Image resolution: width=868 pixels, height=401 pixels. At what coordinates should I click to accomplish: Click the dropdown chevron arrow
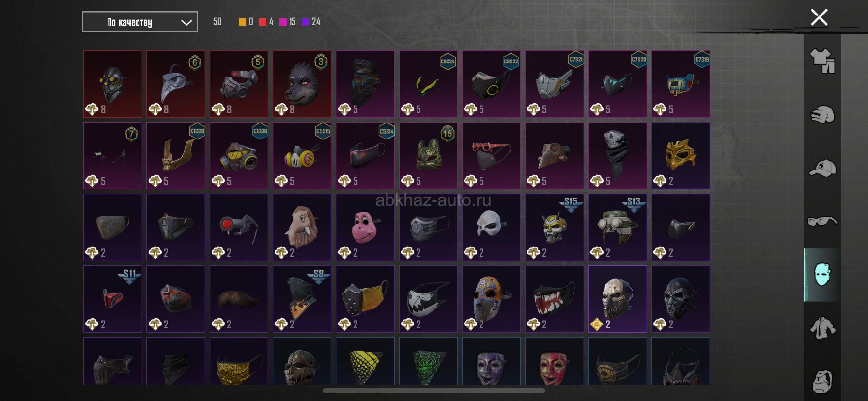(186, 22)
